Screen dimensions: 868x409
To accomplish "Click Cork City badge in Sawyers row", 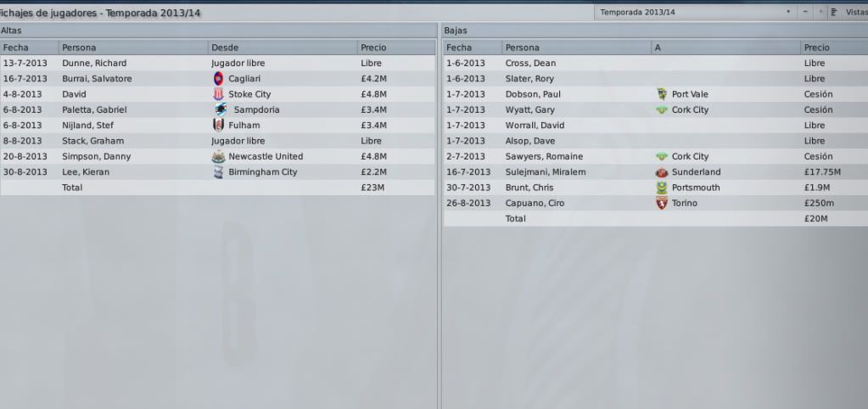I will click(662, 157).
